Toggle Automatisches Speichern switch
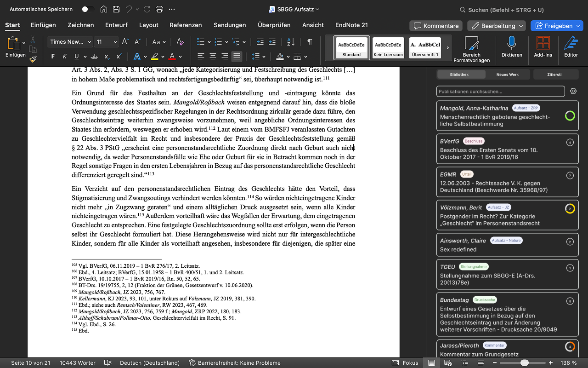 88,9
